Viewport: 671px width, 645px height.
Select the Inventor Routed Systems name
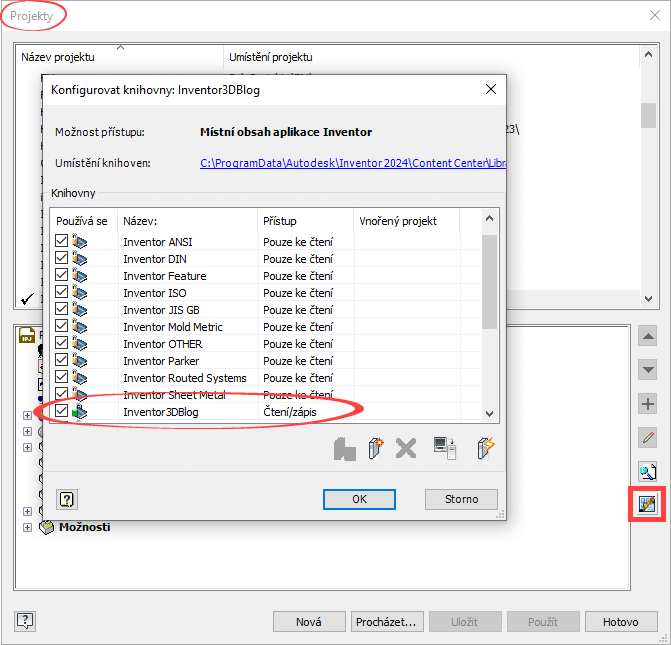[x=185, y=378]
